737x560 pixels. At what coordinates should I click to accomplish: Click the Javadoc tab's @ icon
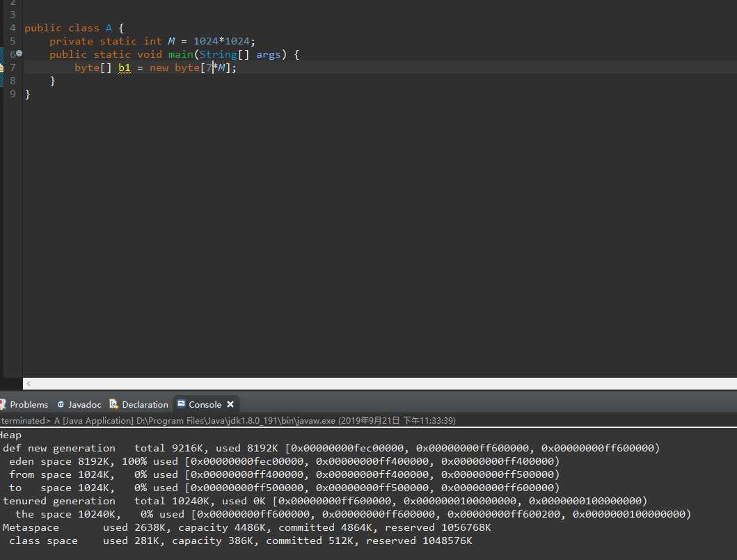[x=61, y=404]
